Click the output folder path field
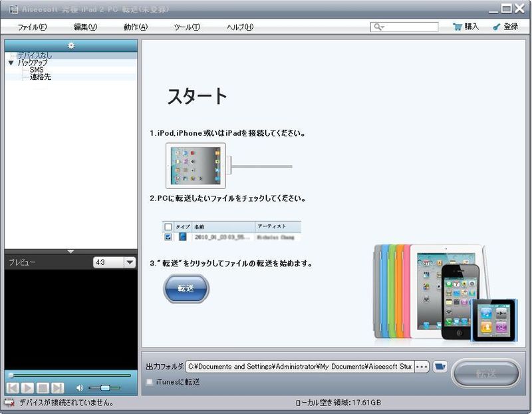The height and width of the screenshot is (414, 532). [x=300, y=367]
